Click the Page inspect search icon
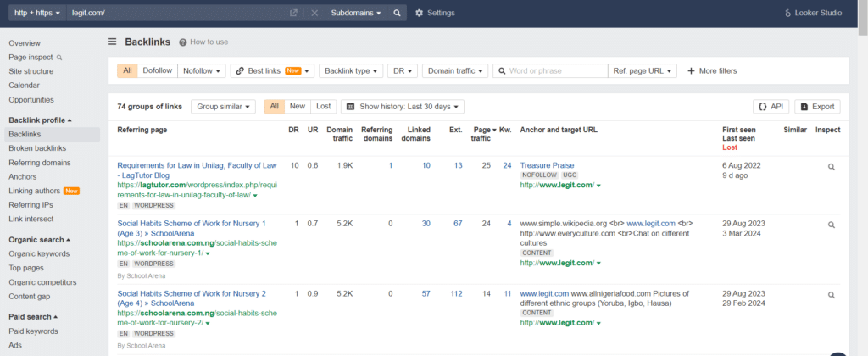The image size is (868, 356). coord(60,57)
